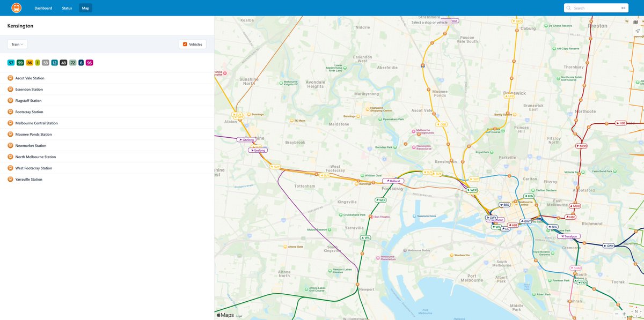Select the Map tab
The height and width of the screenshot is (320, 644).
[85, 8]
